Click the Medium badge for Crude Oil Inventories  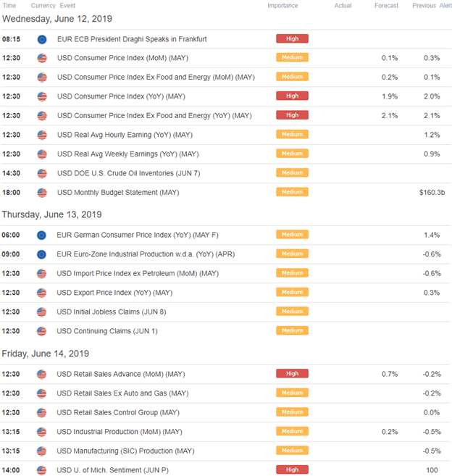[292, 172]
